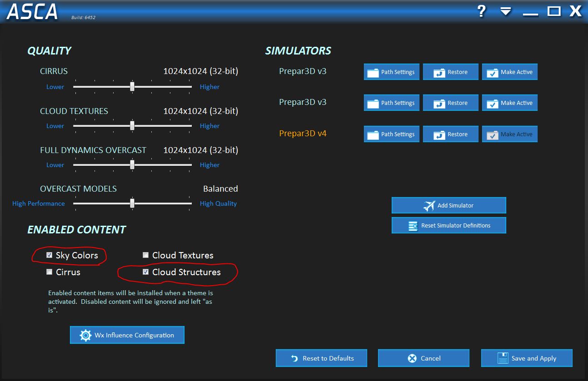Click the 'Build: 6452' text
Image resolution: width=588 pixels, height=381 pixels.
(83, 18)
